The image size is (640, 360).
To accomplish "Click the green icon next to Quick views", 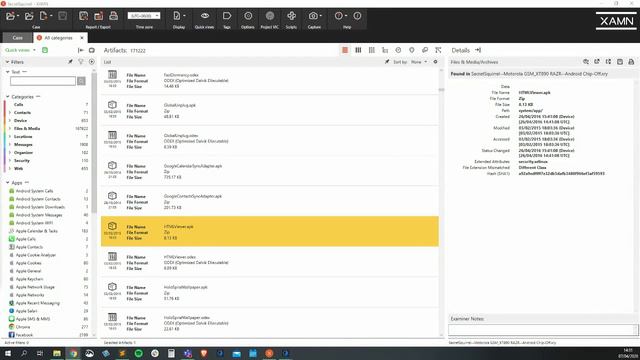I will click(45, 50).
